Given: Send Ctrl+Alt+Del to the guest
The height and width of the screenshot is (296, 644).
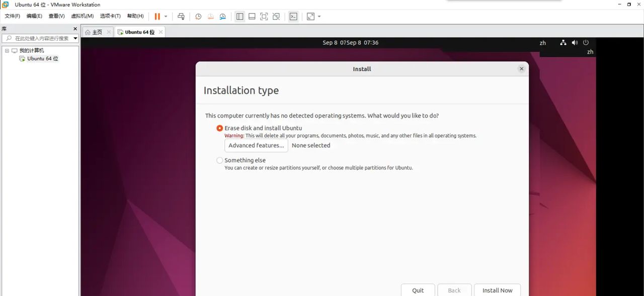Looking at the screenshot, I should [x=181, y=16].
